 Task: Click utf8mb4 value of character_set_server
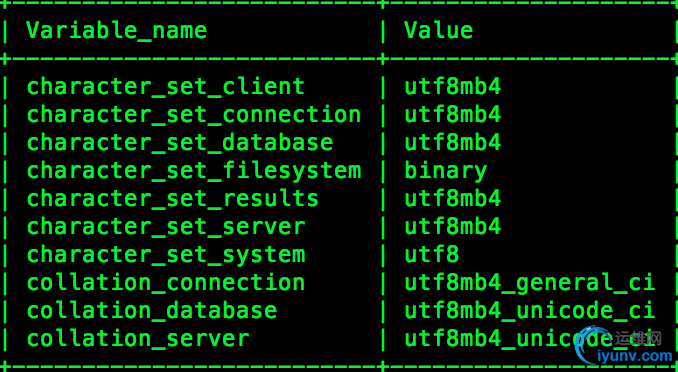tap(452, 227)
